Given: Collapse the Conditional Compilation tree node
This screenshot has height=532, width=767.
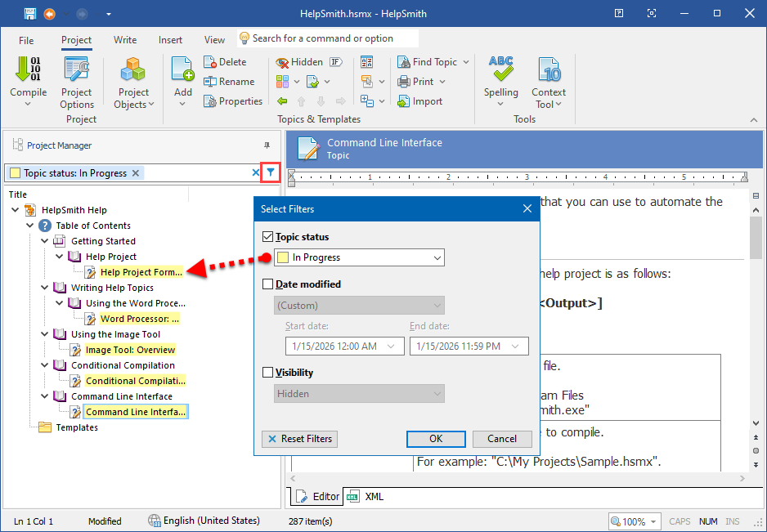Looking at the screenshot, I should click(x=44, y=364).
